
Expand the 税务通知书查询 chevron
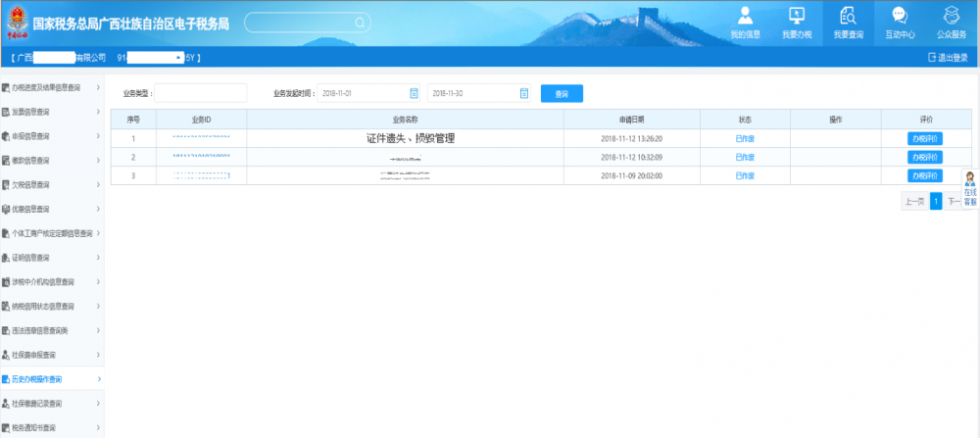(x=98, y=428)
